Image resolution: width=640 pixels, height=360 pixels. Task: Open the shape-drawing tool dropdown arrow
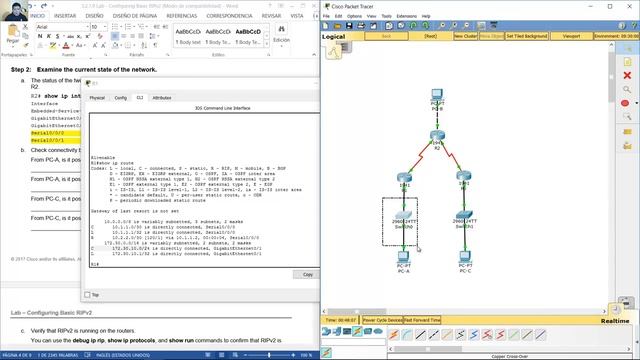[636, 103]
